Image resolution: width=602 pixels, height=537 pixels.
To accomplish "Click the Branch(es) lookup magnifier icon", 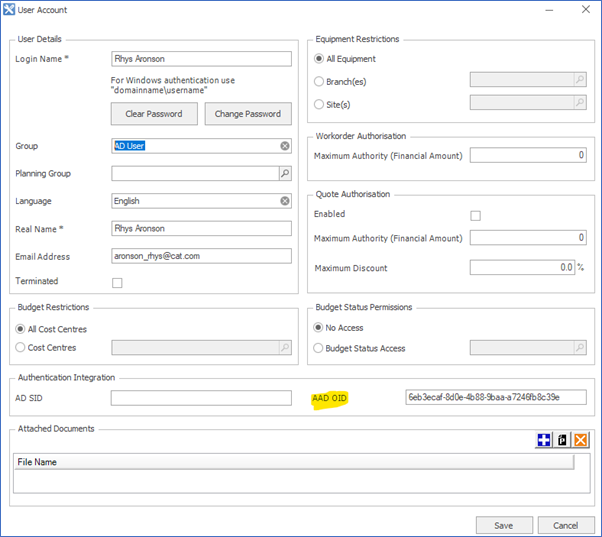I will 580,80.
